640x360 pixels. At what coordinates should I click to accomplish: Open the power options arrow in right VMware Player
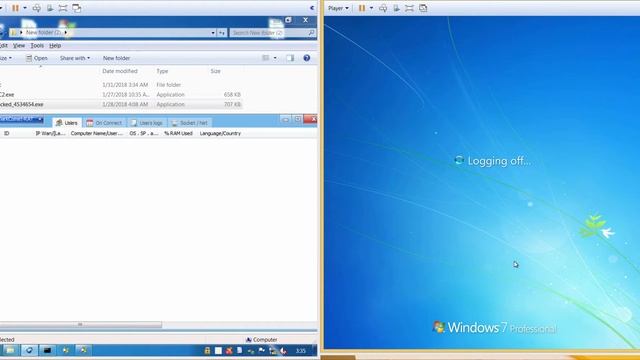click(371, 8)
